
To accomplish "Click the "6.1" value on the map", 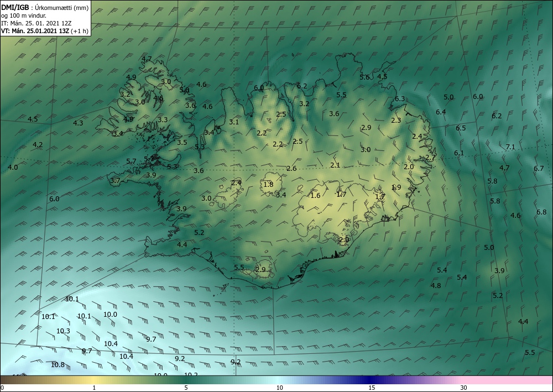I will coord(459,153).
